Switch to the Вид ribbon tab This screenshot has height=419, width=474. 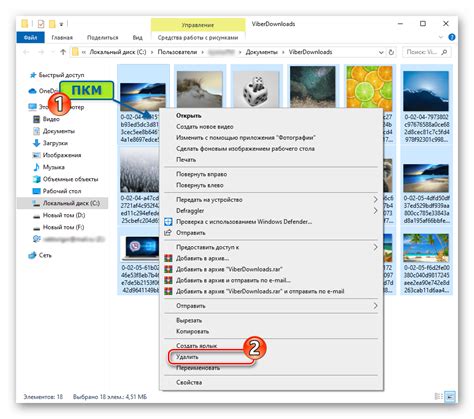pyautogui.click(x=137, y=37)
